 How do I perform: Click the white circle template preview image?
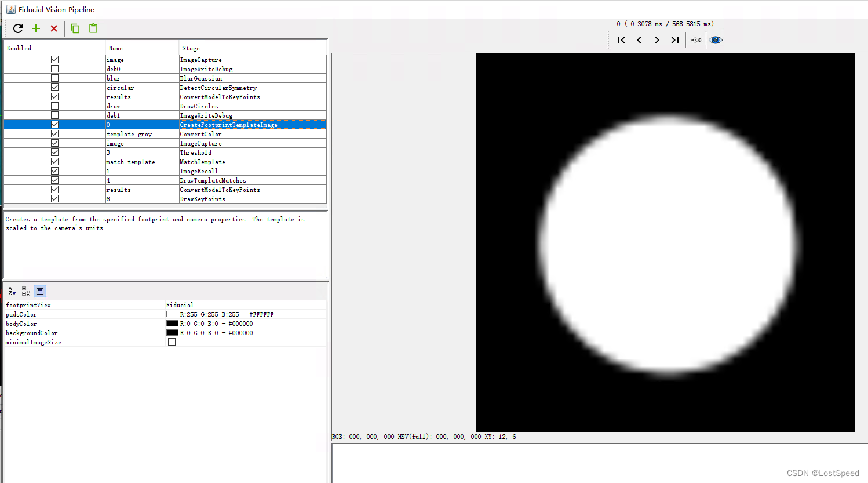tap(665, 242)
